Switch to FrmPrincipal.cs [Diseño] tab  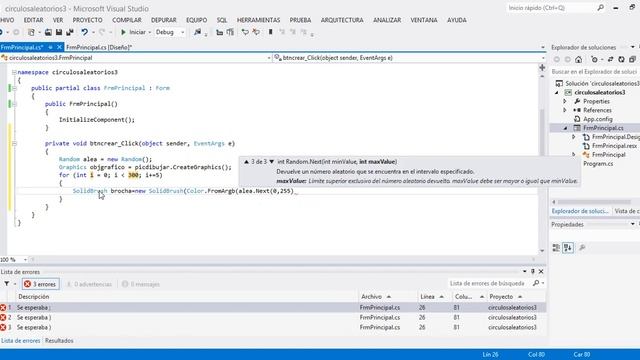coord(99,47)
